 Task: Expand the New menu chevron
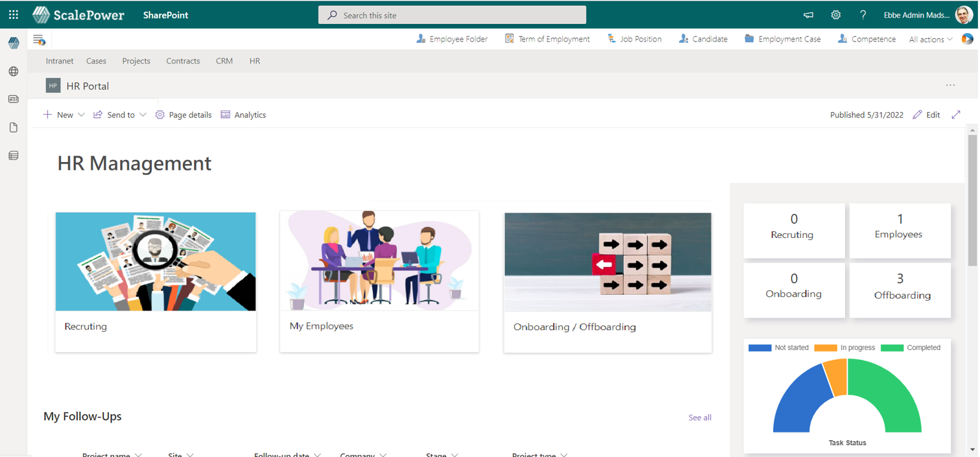coord(82,115)
